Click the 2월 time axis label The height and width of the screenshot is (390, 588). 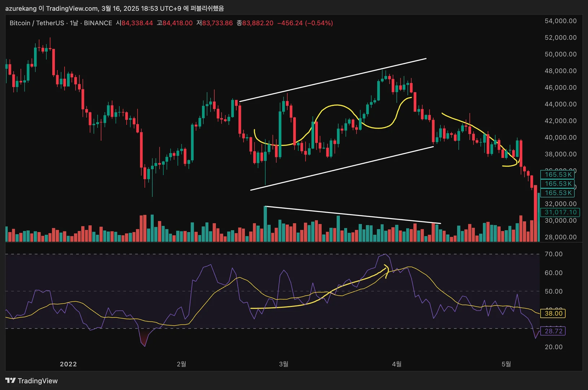click(181, 364)
